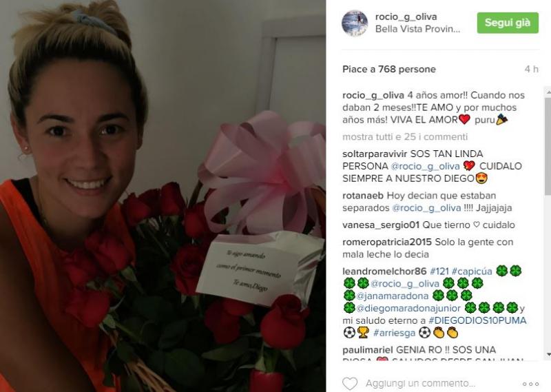
Task: View the Piace a 768 persone likes
Action: point(389,70)
